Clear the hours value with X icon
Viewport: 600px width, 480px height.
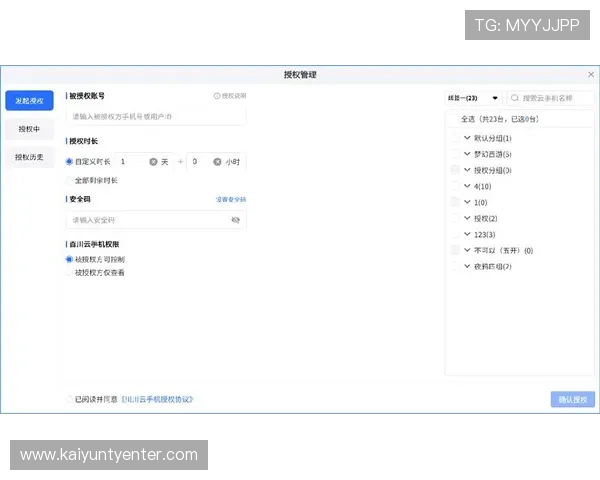[217, 162]
